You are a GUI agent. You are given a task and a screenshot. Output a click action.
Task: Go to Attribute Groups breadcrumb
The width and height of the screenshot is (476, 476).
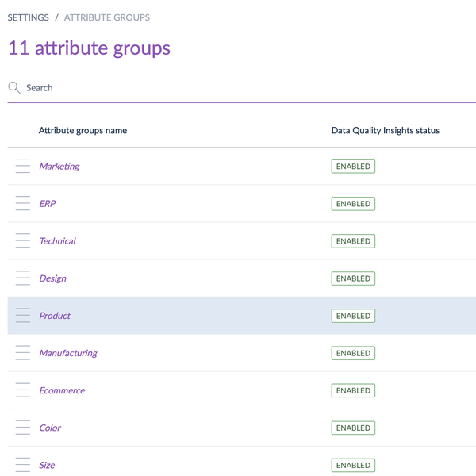pos(106,17)
